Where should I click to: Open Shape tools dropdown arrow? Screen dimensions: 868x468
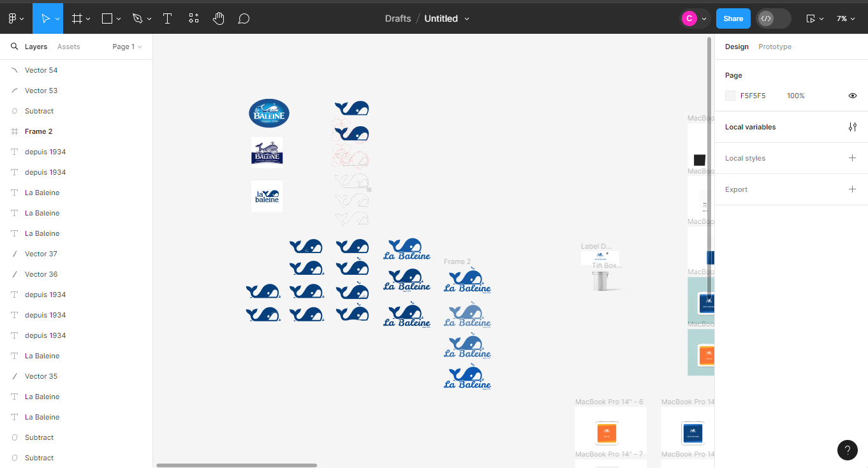click(x=119, y=19)
